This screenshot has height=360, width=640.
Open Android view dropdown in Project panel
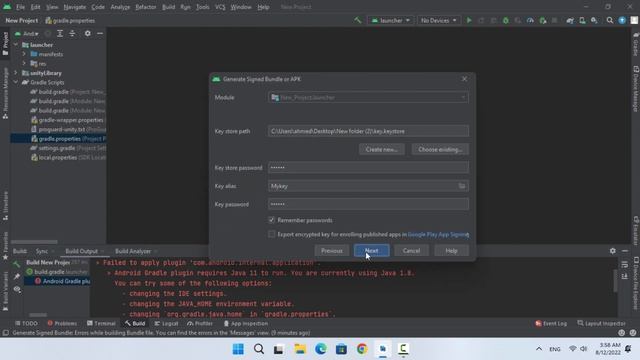pos(27,33)
